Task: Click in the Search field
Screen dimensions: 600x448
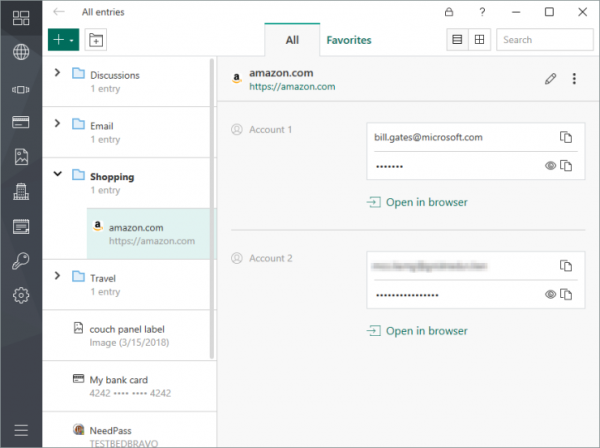Action: [x=543, y=40]
